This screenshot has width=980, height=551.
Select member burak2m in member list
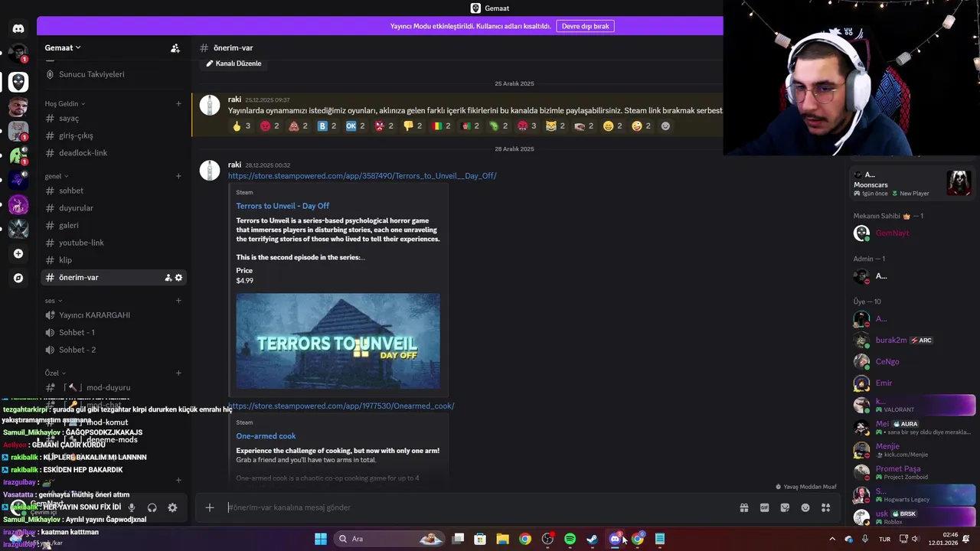(914, 341)
